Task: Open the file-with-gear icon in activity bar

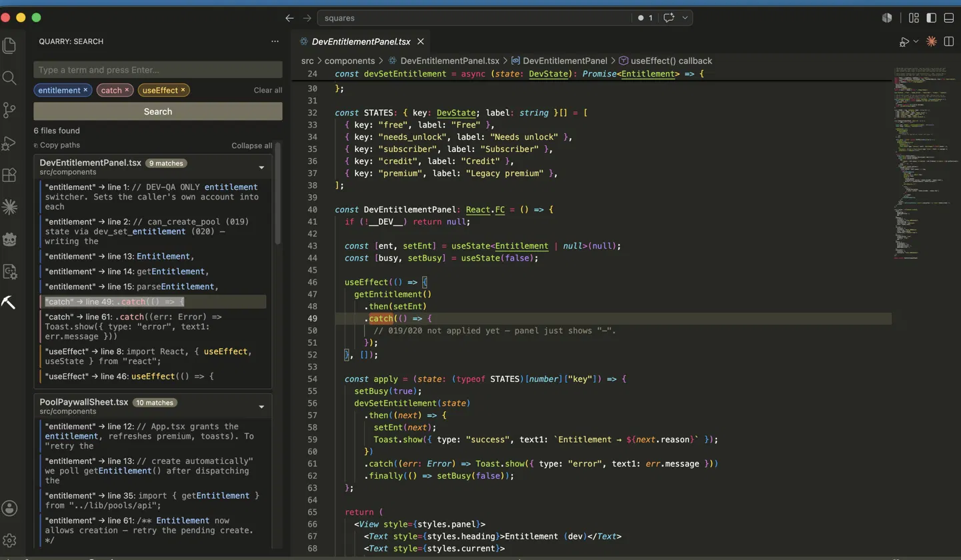Action: [x=9, y=271]
